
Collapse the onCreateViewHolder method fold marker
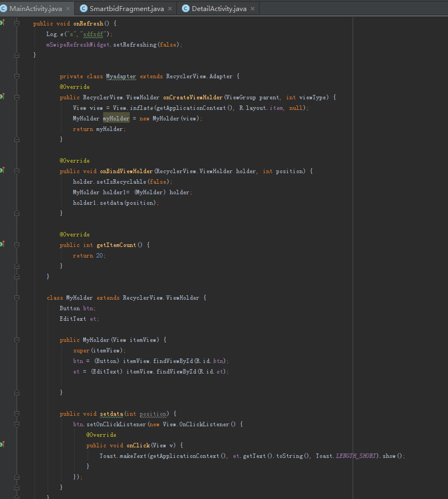click(x=17, y=97)
